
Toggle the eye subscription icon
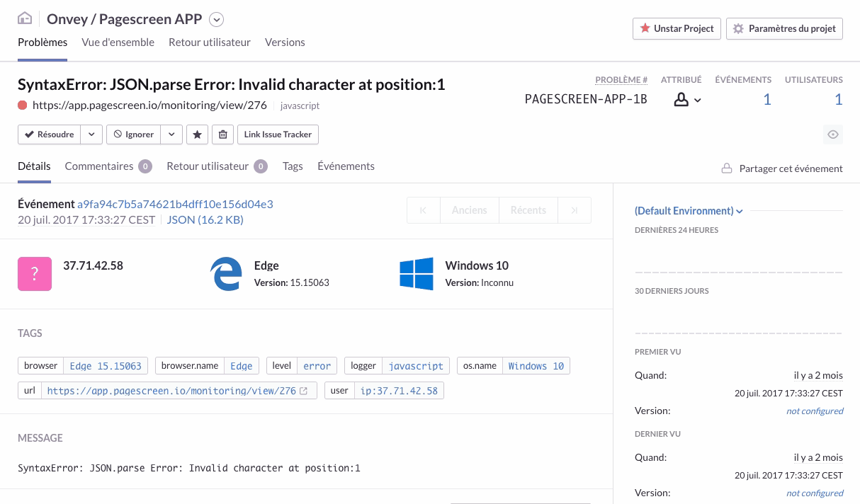tap(833, 134)
